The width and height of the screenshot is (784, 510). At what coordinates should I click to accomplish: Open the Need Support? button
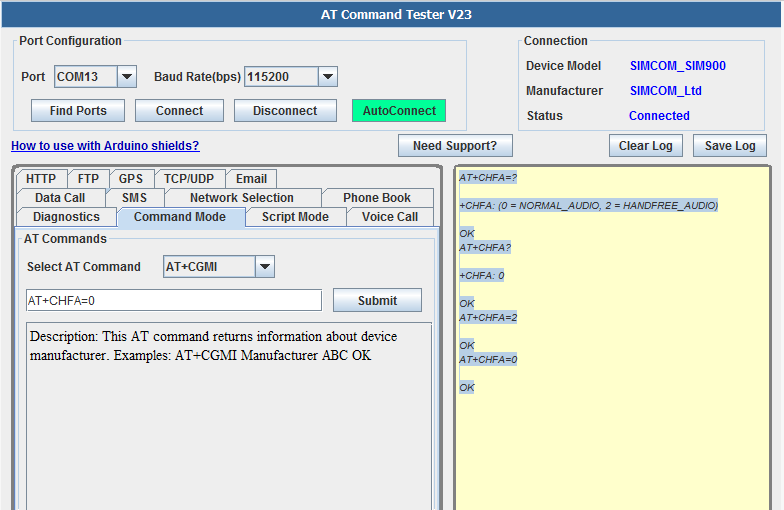click(x=455, y=146)
